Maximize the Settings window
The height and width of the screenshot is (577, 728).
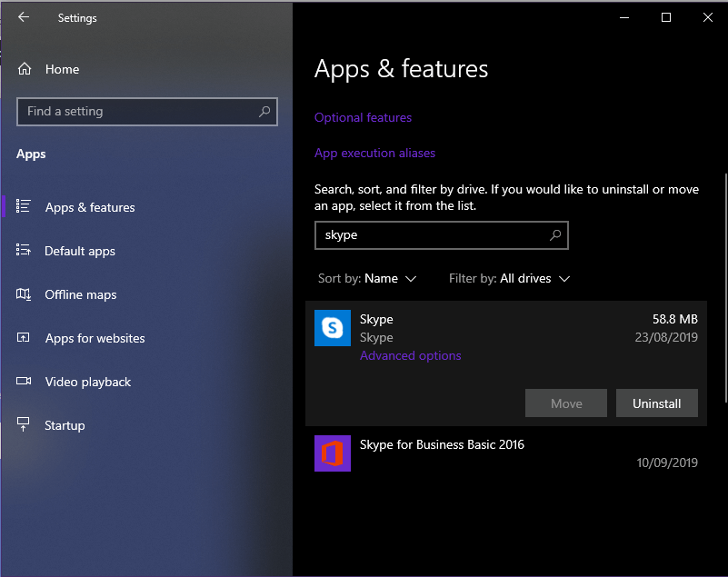pos(666,17)
